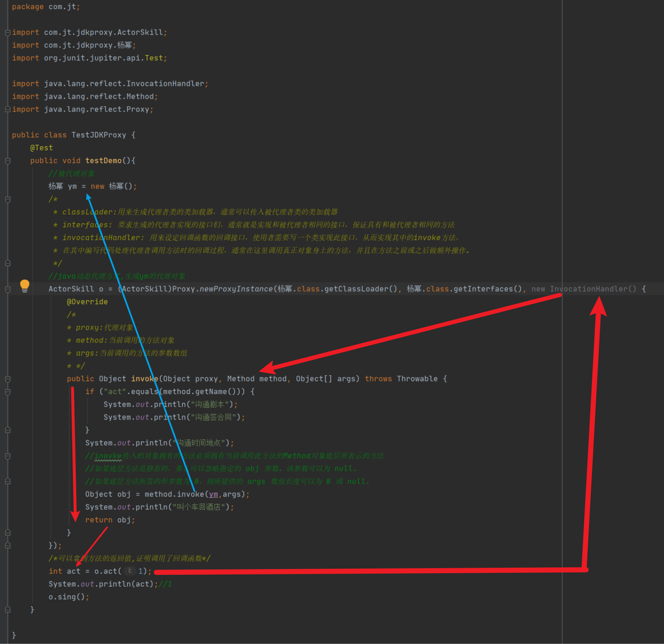Click fold end marker at java.lang.reflect.Proxy import

[x=7, y=109]
